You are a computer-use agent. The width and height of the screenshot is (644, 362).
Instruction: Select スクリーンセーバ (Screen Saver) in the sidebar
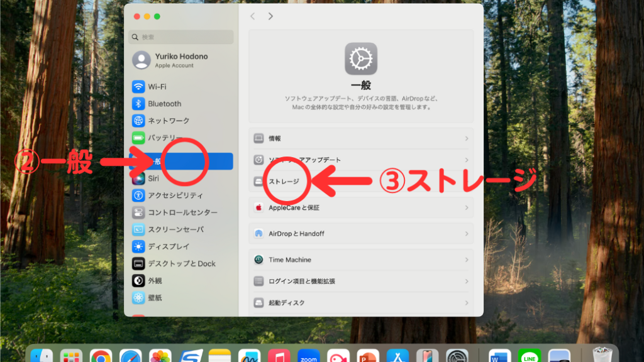pos(175,229)
